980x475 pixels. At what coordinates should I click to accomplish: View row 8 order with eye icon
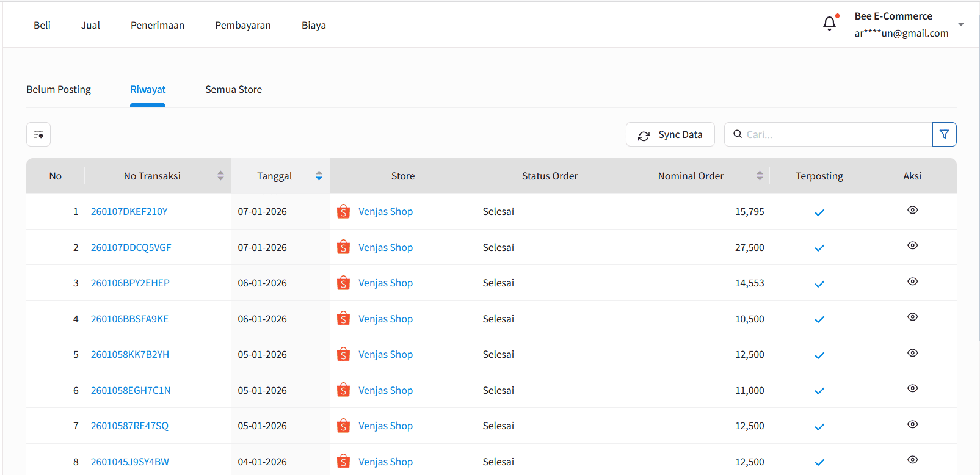[x=912, y=460]
